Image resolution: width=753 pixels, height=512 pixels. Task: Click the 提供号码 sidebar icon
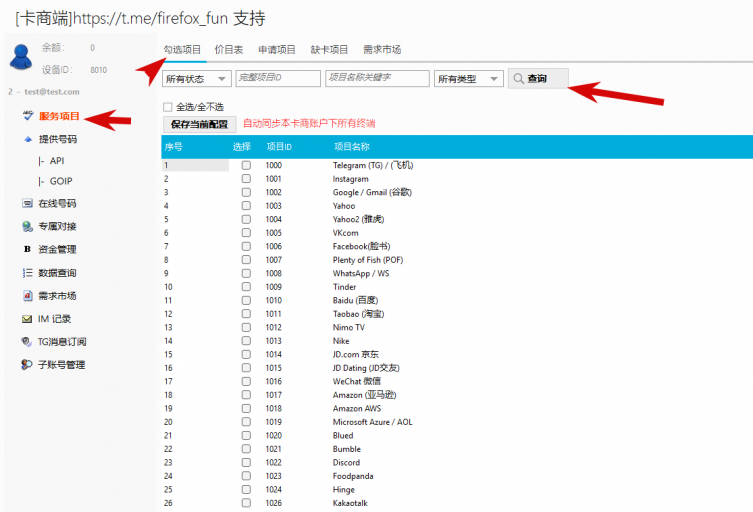click(x=28, y=139)
